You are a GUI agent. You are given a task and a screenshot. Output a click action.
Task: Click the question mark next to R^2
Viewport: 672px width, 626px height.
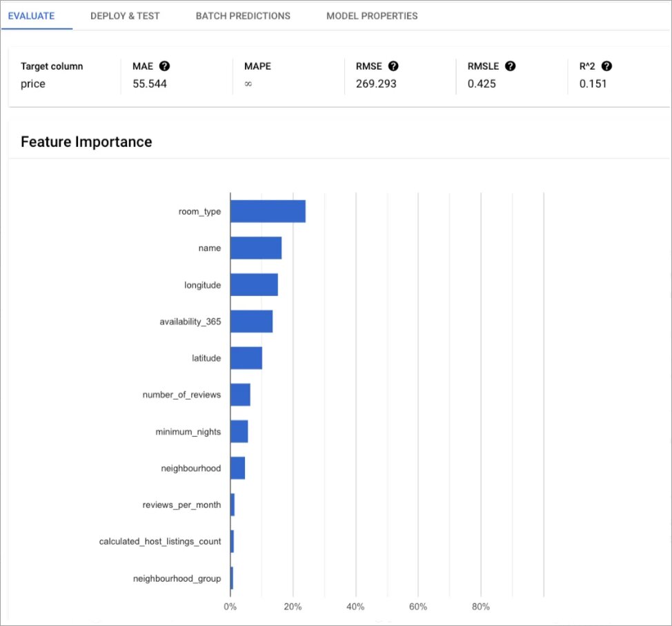pos(606,66)
